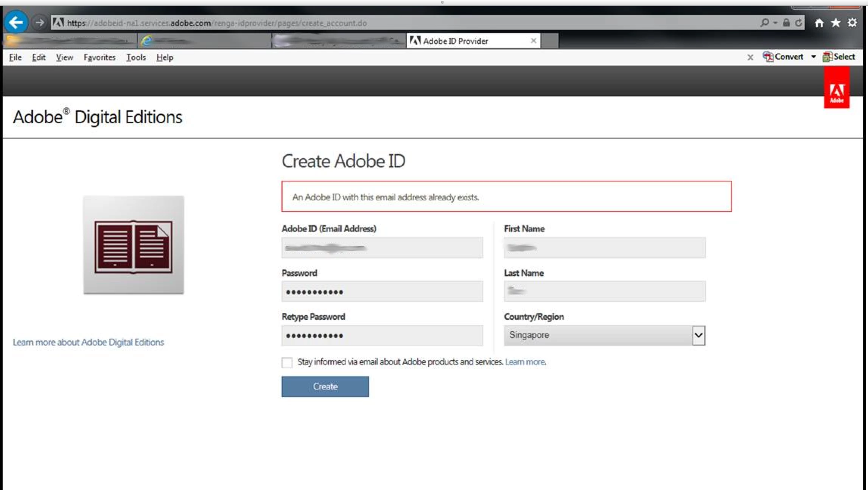Open the Tools menu
Viewport: 868px width, 490px height.
135,57
